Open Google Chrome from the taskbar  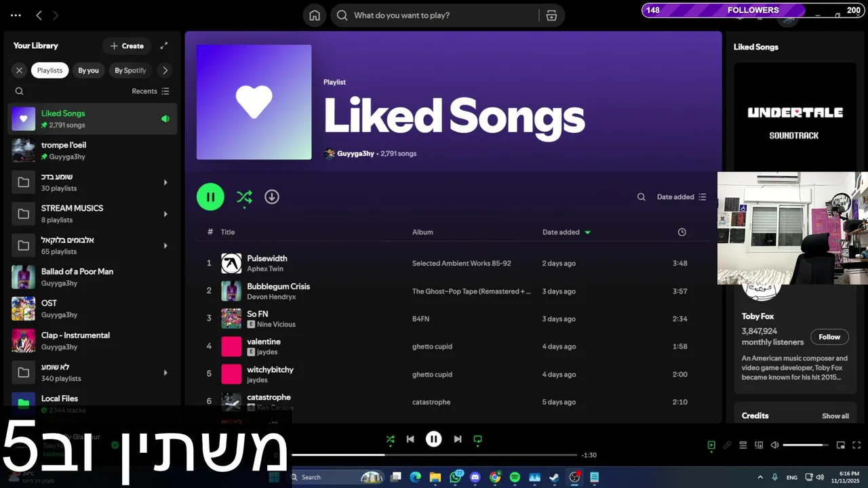(495, 477)
